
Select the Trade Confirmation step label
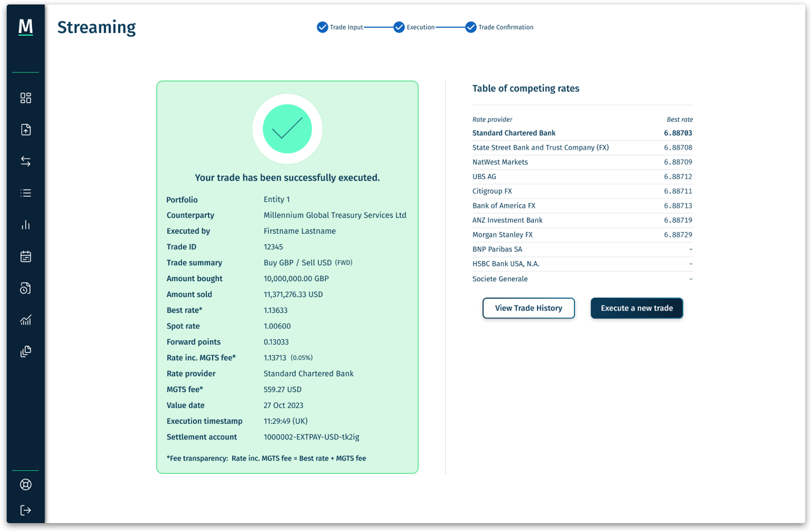pyautogui.click(x=506, y=27)
